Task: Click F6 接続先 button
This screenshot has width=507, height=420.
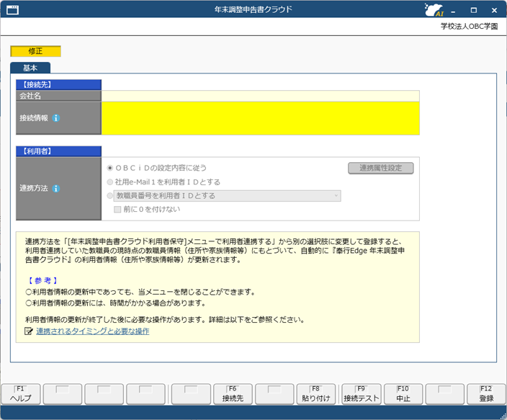Action: (x=233, y=394)
